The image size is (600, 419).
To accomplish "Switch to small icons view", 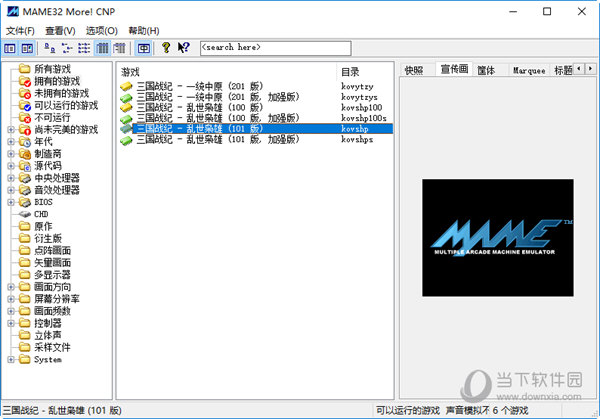I will coord(67,48).
